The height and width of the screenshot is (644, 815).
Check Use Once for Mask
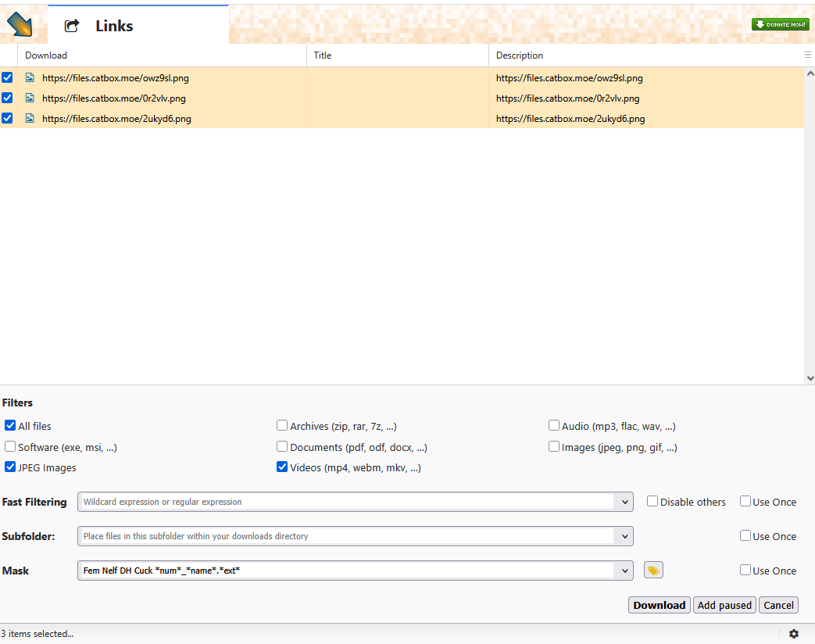click(745, 571)
